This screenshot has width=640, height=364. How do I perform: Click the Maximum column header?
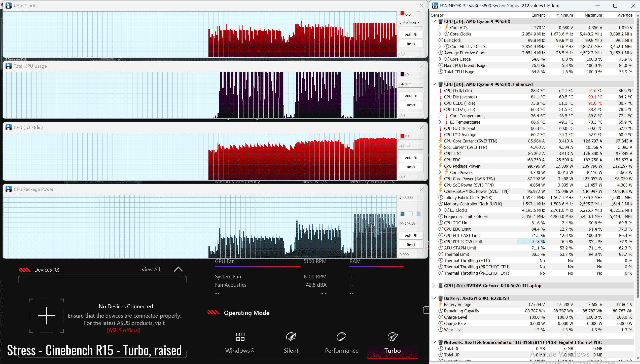click(x=593, y=15)
